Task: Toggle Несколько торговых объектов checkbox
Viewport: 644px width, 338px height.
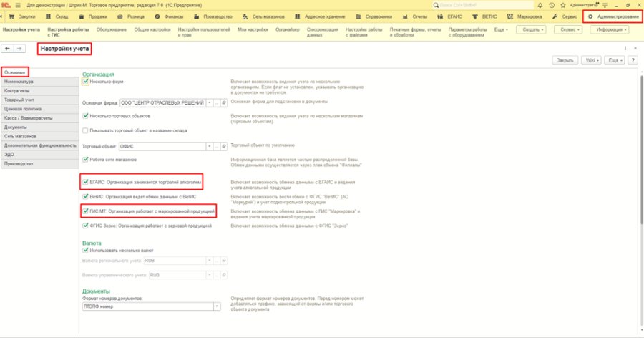Action: coord(85,116)
